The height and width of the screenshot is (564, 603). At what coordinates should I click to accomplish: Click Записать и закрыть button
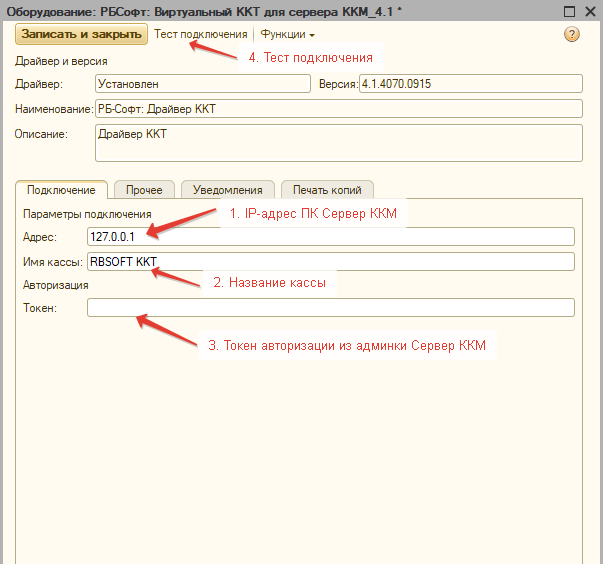coord(81,34)
